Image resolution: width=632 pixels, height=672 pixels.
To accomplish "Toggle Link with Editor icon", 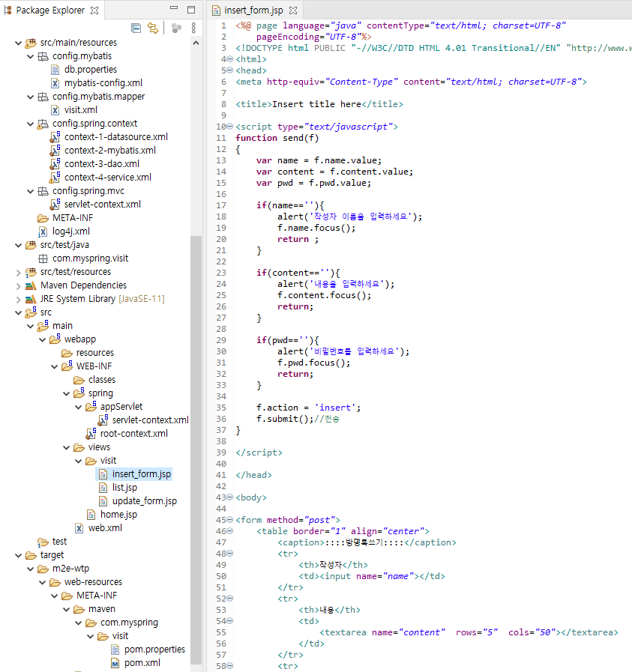I will tap(153, 28).
